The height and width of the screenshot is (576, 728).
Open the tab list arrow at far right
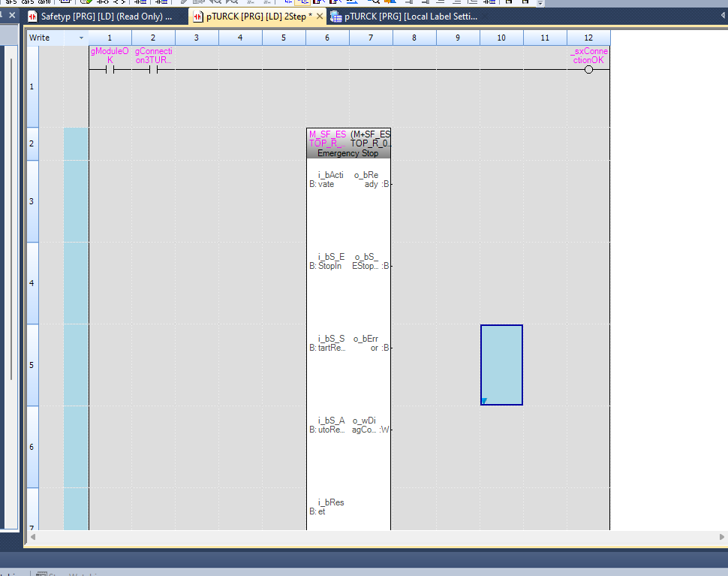pyautogui.click(x=723, y=16)
